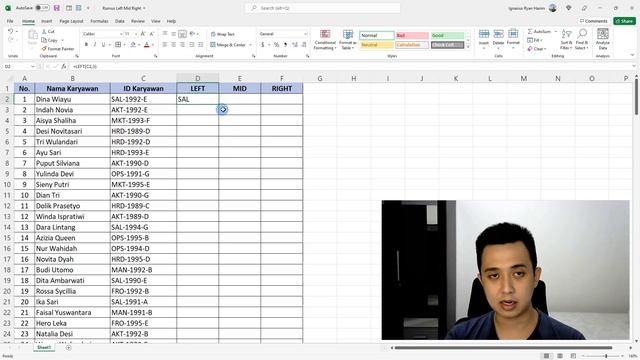Click the Fill Color bucket icon

click(133, 44)
